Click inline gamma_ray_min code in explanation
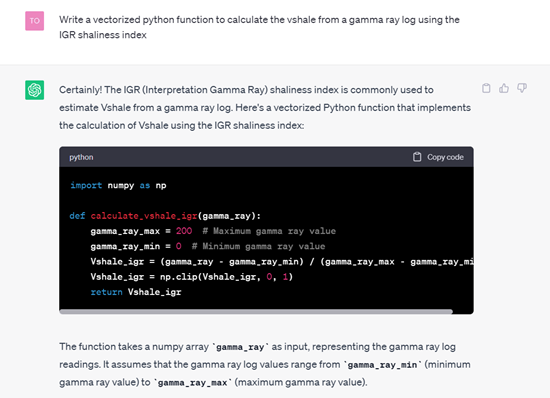Viewport: 550px width, 398px height. (x=382, y=365)
